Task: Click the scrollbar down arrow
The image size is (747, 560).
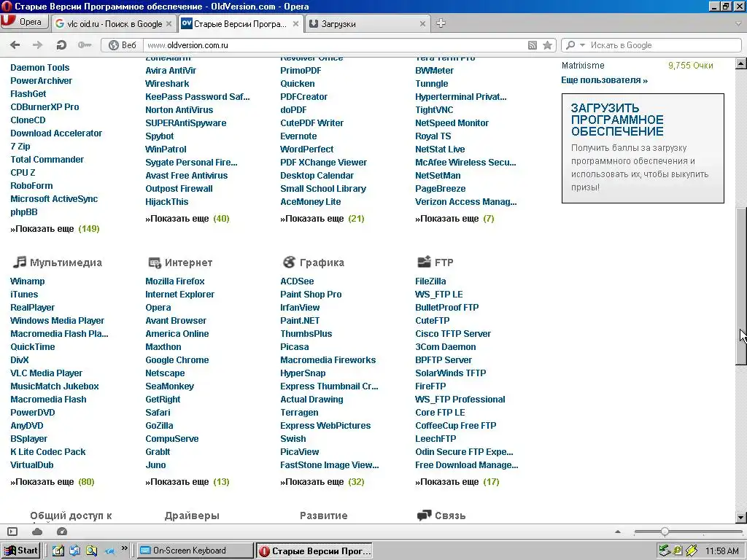Action: (741, 518)
